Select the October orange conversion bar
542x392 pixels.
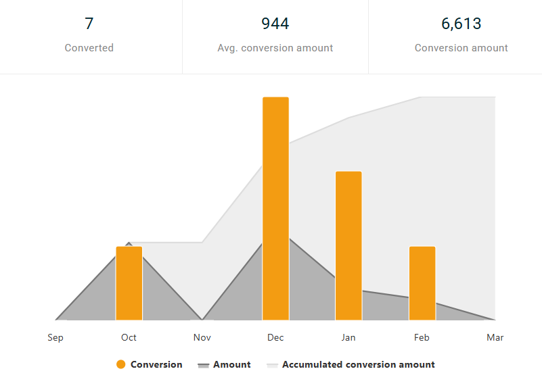[x=129, y=283]
